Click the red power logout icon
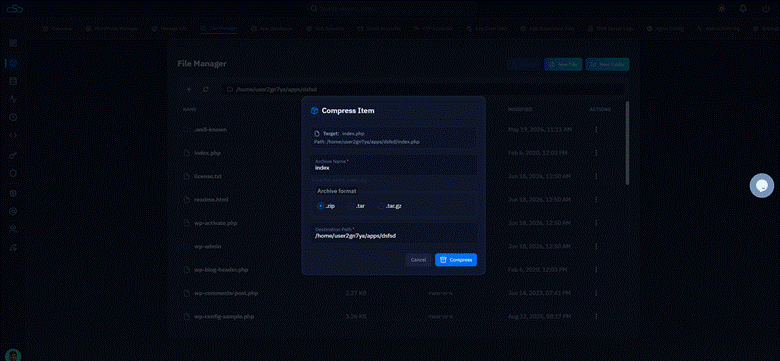780x361 pixels. [x=766, y=8]
